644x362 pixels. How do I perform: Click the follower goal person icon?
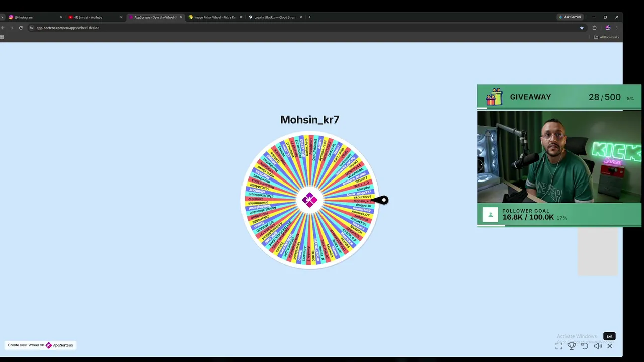click(490, 215)
